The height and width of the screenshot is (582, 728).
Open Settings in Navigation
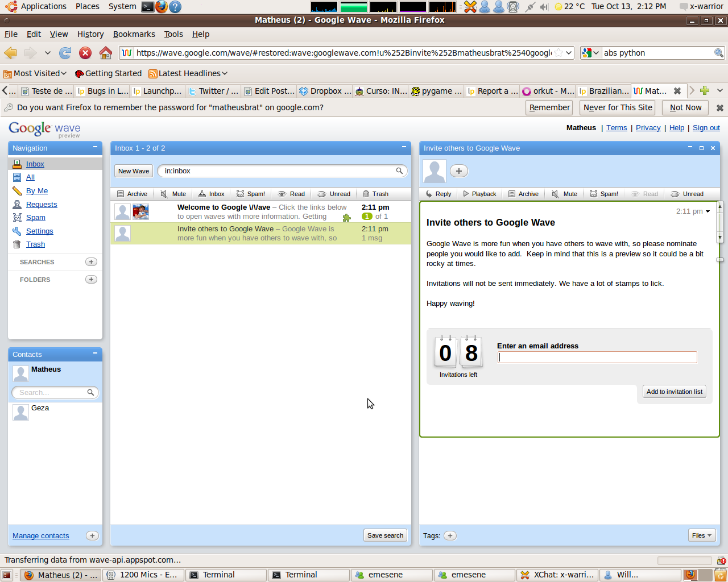39,231
